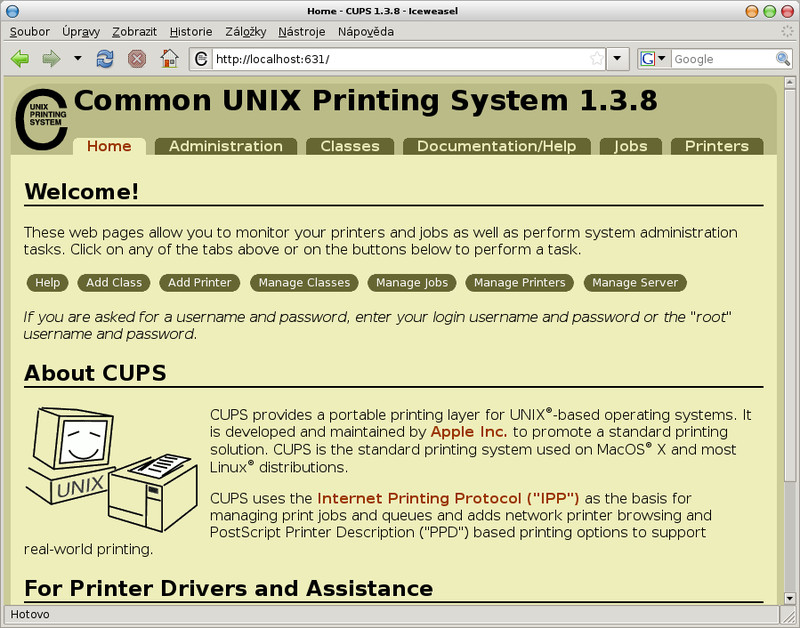Screen dimensions: 800x628
Task: Stop loading with the red stop icon
Action: tap(137, 59)
